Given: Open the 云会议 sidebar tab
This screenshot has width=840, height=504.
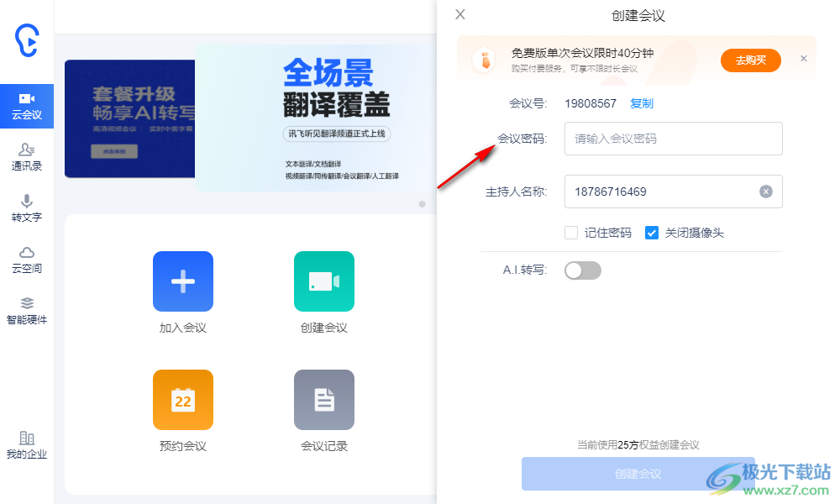Looking at the screenshot, I should point(27,106).
